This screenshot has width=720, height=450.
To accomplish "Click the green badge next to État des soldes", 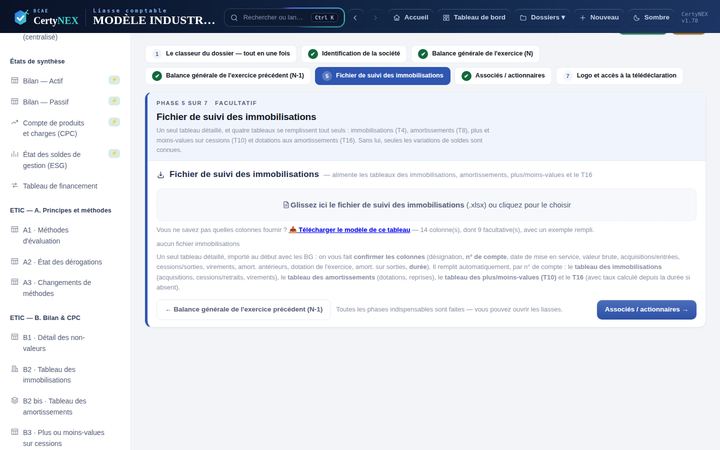I will (114, 153).
